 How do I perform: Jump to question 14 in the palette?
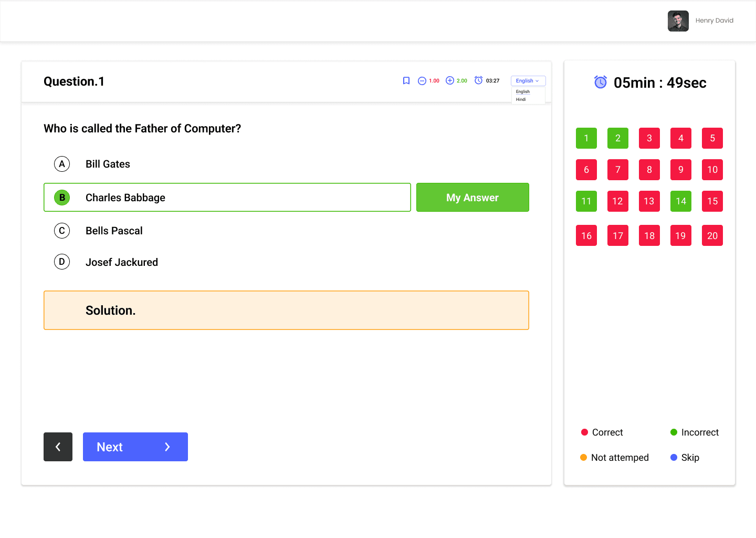pyautogui.click(x=680, y=201)
